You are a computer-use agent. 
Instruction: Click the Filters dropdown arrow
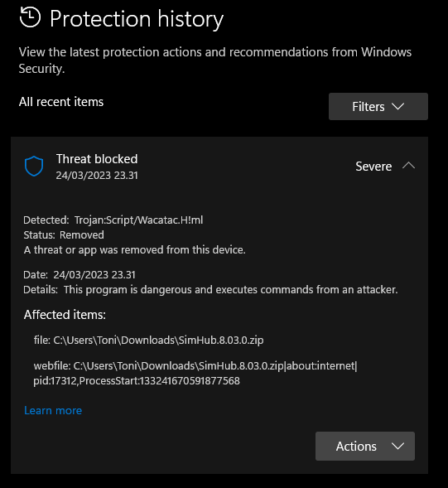pos(398,106)
